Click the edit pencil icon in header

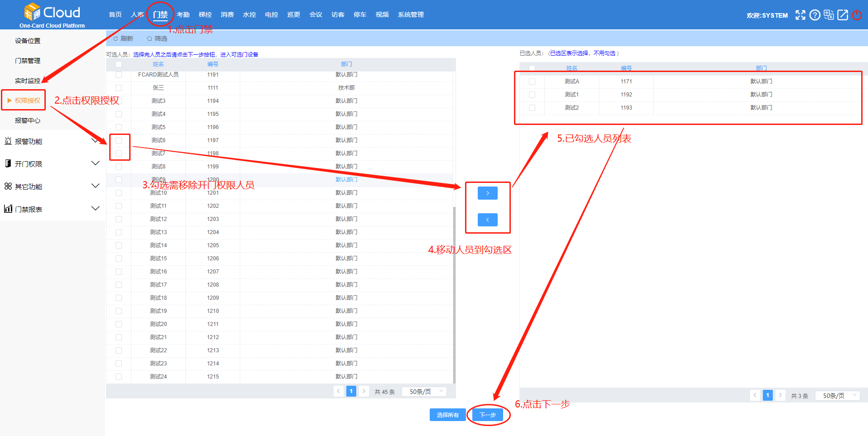coord(843,15)
